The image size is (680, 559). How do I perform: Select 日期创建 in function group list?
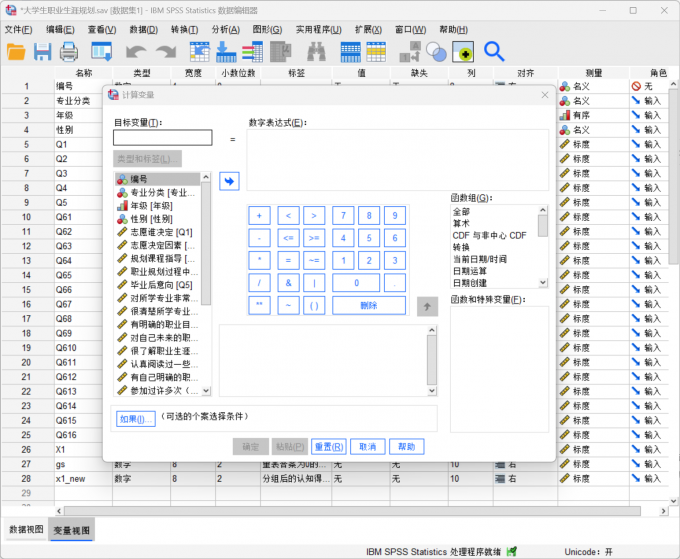469,283
